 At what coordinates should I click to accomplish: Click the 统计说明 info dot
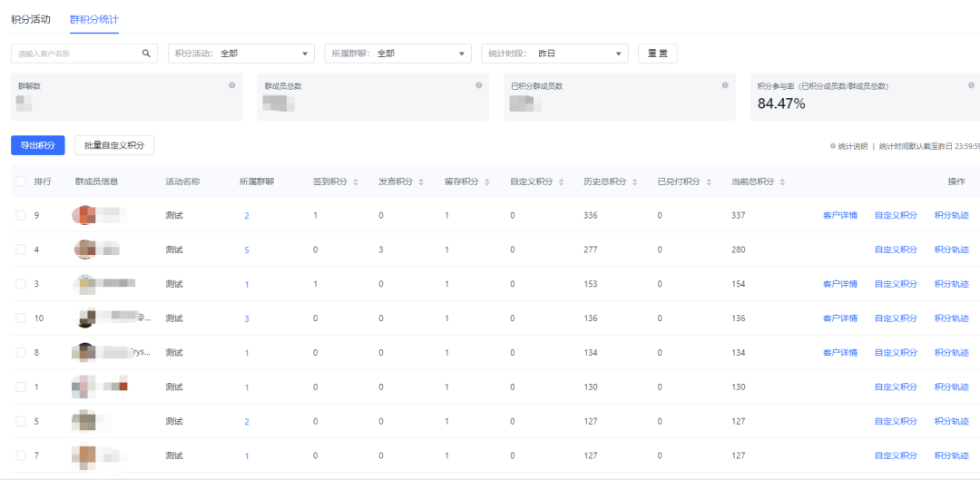tap(832, 145)
